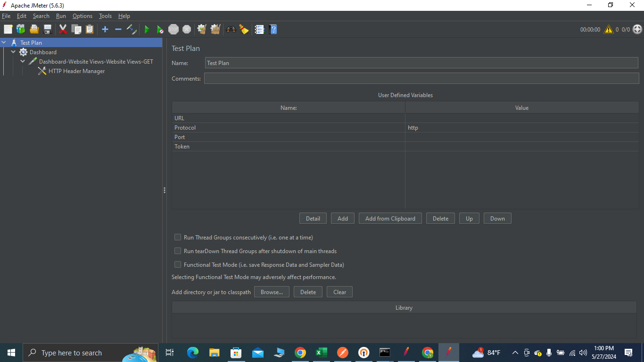
Task: Collapse the Dashboard thread group node
Action: click(x=13, y=52)
